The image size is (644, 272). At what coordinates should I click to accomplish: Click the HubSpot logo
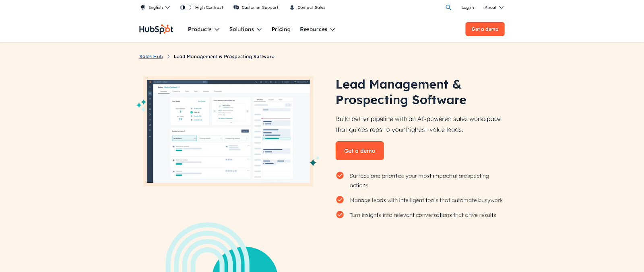(156, 29)
